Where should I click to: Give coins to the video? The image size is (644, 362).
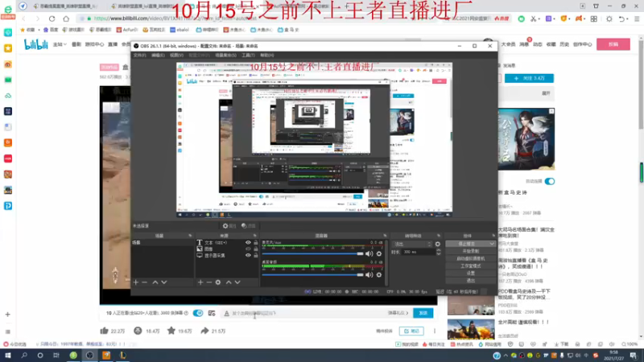point(138,331)
